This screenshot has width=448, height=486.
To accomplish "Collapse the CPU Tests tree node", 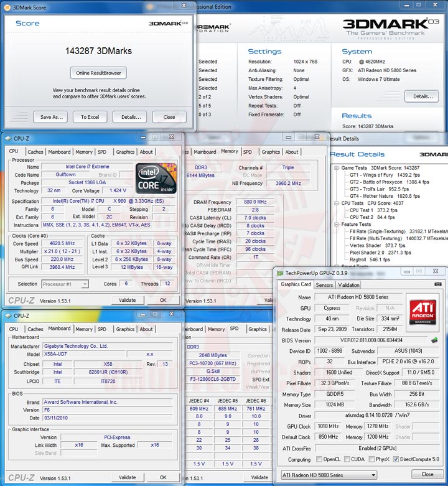I will 337,203.
